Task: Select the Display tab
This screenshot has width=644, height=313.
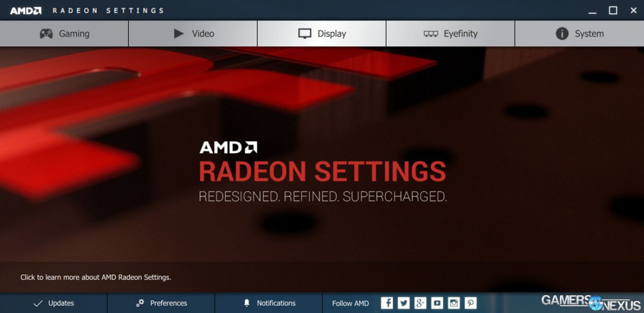Action: click(x=322, y=34)
